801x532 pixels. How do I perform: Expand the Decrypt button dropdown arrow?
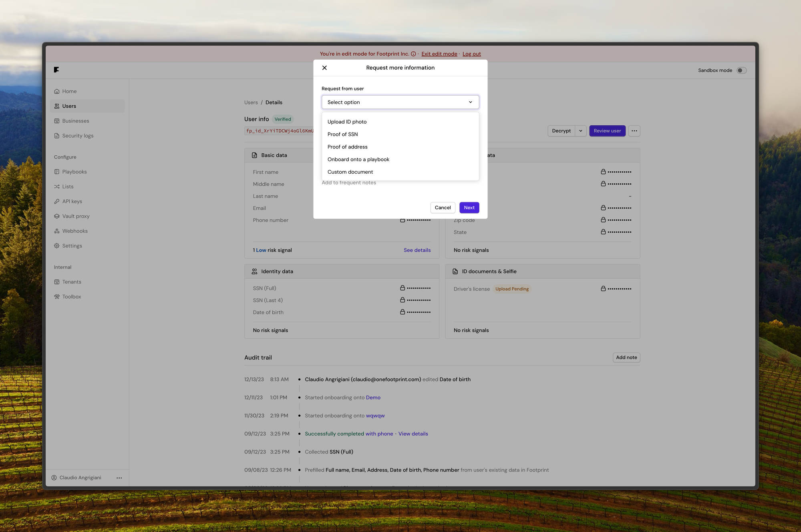pos(580,130)
